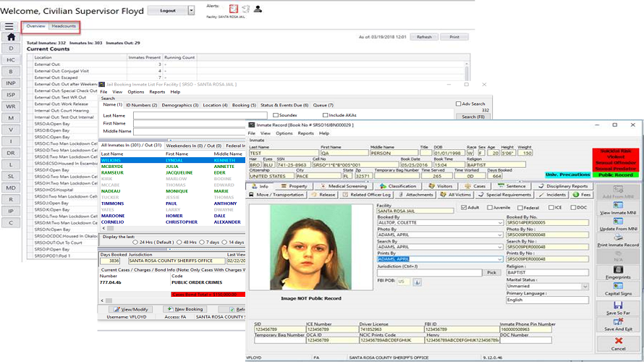Open the View Inmate MNI icon
The image size is (644, 362).
click(x=619, y=206)
